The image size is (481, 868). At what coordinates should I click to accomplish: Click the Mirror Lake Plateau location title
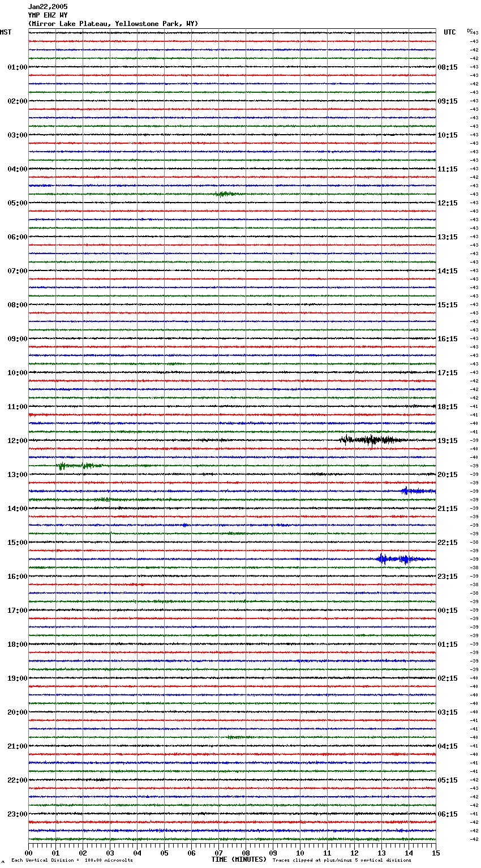113,24
